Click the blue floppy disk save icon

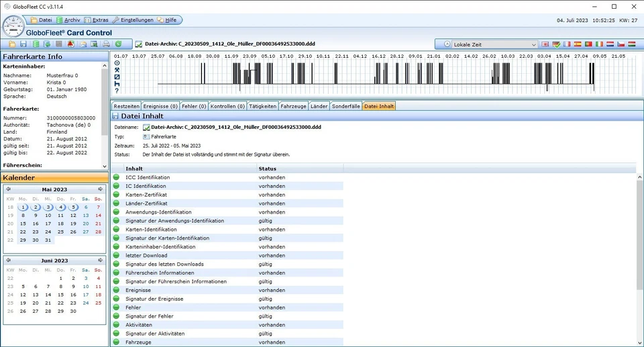pyautogui.click(x=23, y=44)
